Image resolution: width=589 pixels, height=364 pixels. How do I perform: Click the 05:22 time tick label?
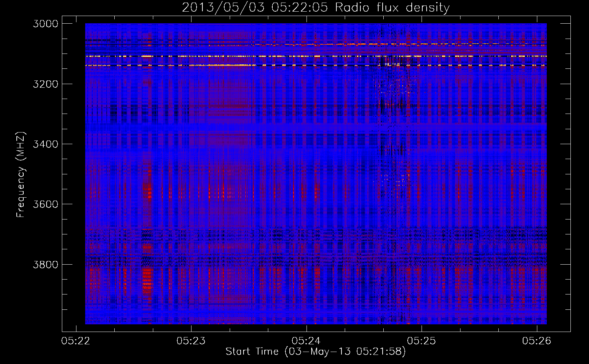point(76,341)
